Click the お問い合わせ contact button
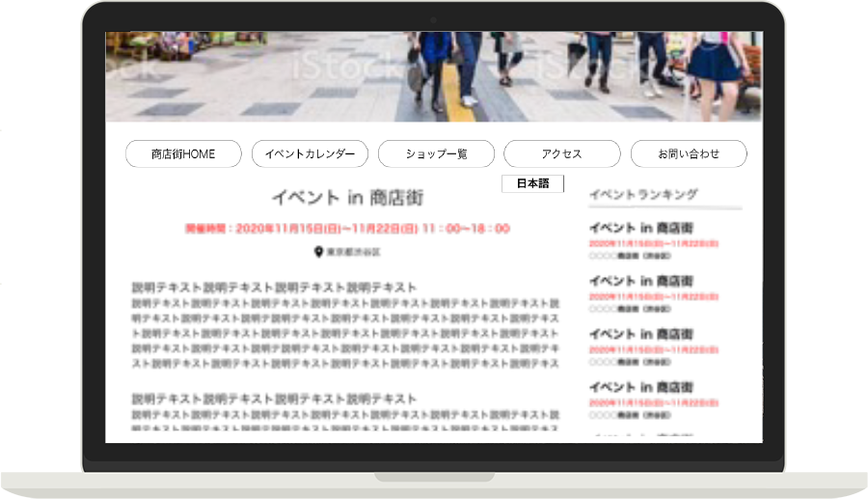The width and height of the screenshot is (868, 499). coord(689,154)
